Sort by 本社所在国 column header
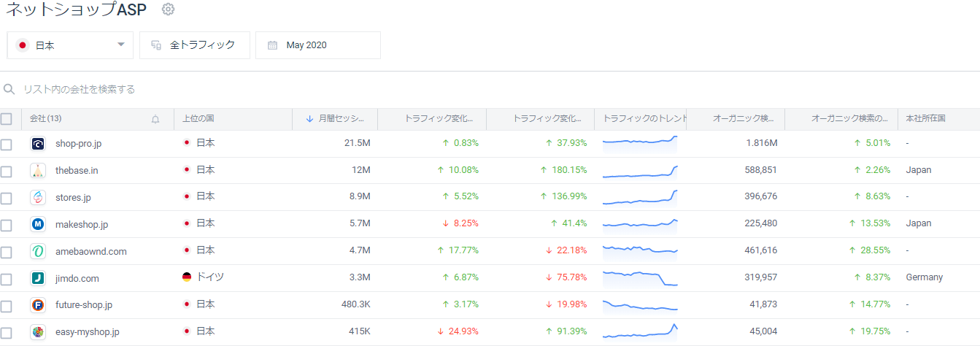This screenshot has height=346, width=980. click(925, 119)
